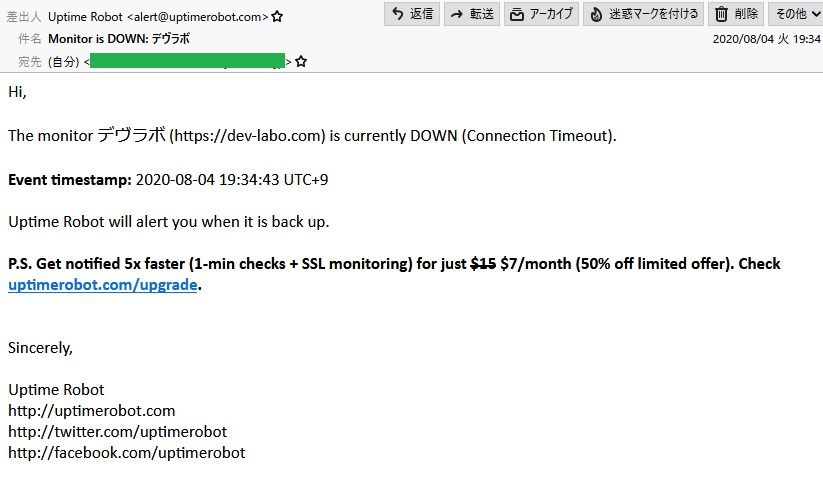Expand the その他 dropdown menu
The height and width of the screenshot is (491, 823).
coord(796,14)
